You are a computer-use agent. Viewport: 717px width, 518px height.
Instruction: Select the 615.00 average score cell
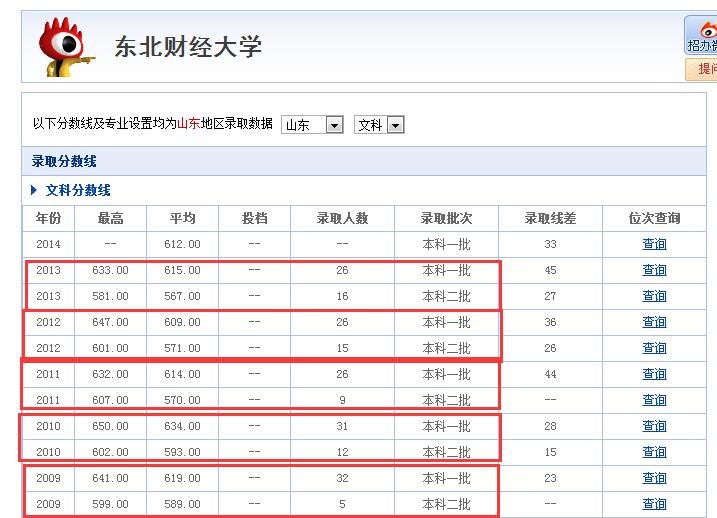(182, 270)
